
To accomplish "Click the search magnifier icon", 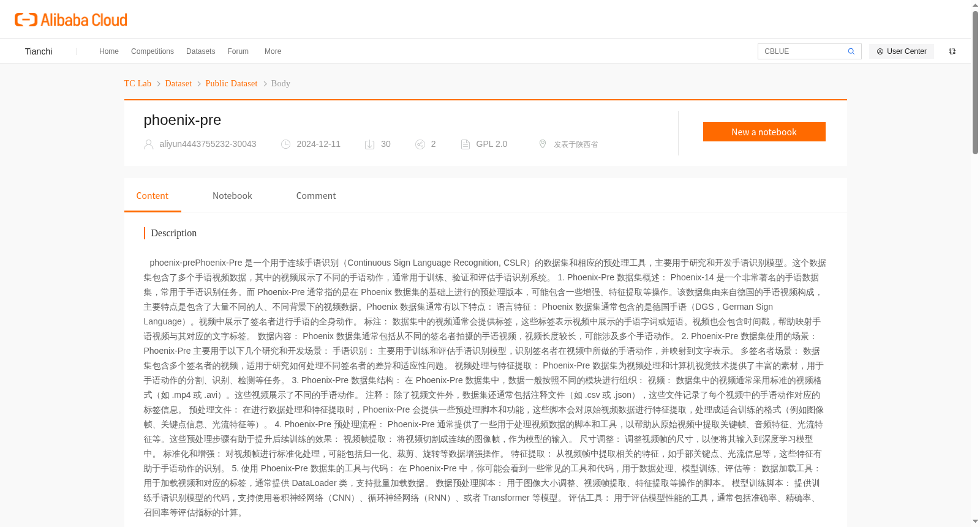I will click(x=851, y=51).
